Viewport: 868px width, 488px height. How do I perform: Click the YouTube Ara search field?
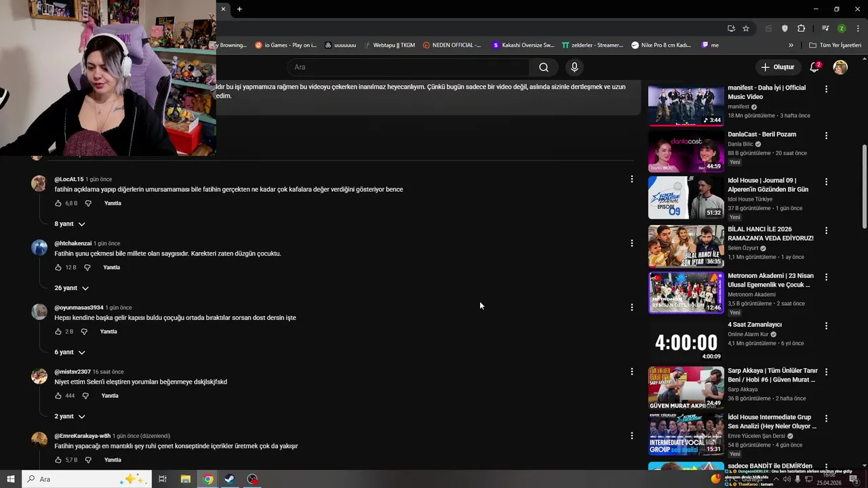tap(409, 67)
